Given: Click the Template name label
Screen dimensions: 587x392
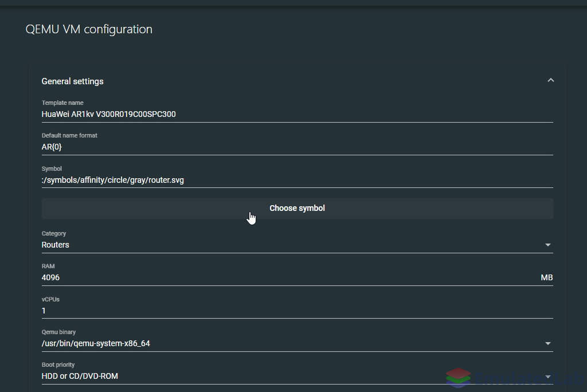Looking at the screenshot, I should pos(62,103).
